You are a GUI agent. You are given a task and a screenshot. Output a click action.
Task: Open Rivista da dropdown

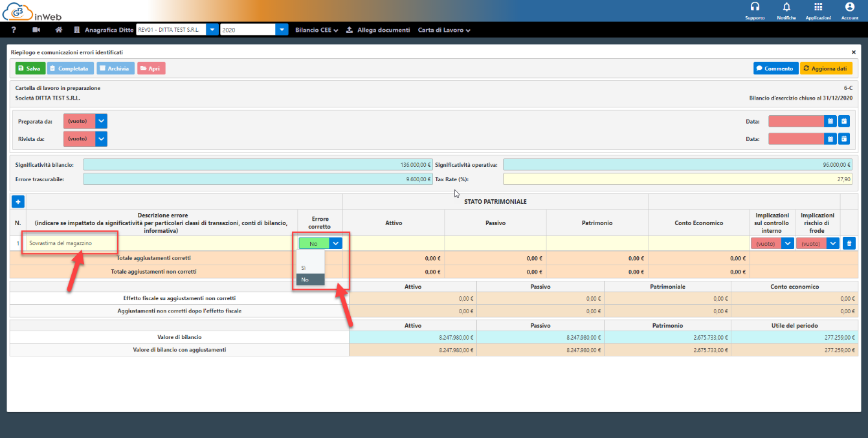point(101,138)
